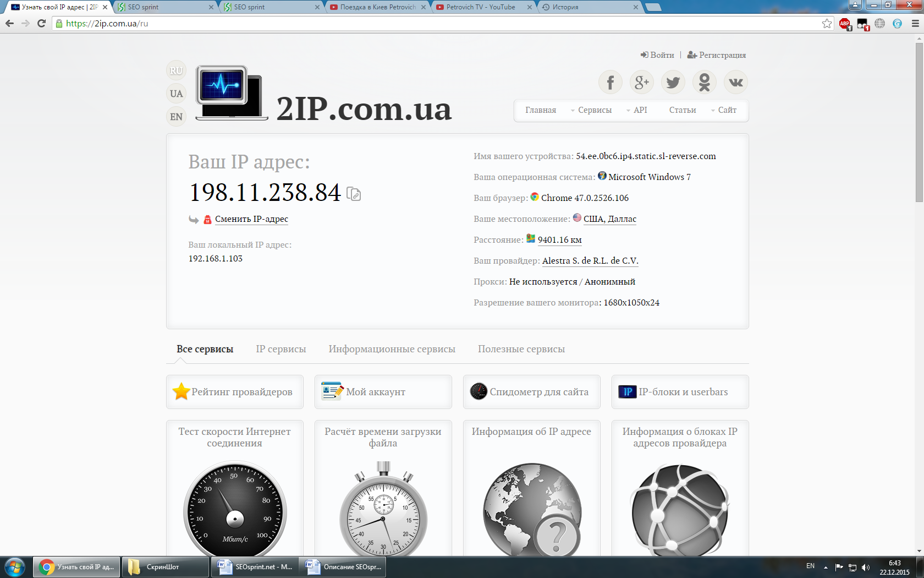Open Описание SEOspr Word document in taskbar
The height and width of the screenshot is (578, 924).
(343, 567)
